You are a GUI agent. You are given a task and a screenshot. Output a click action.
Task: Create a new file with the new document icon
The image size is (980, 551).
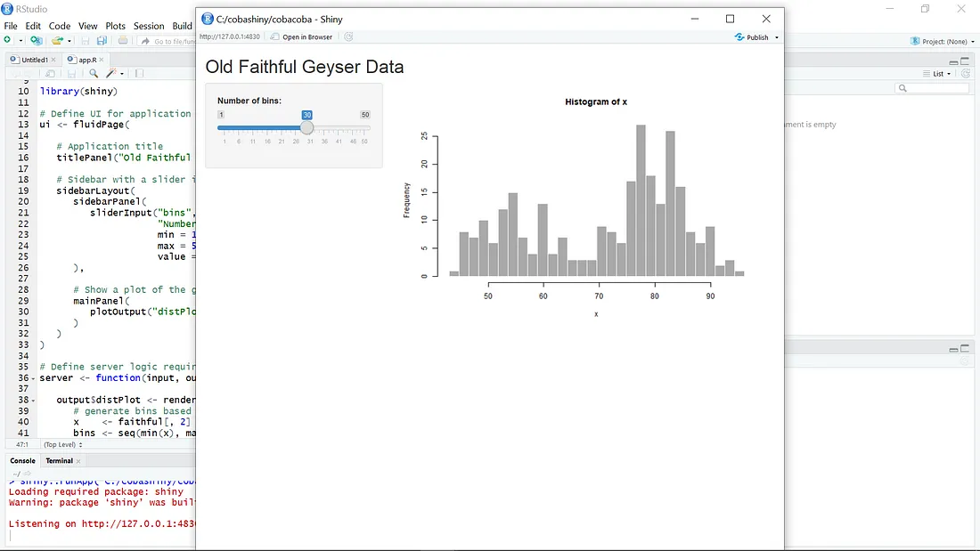click(x=6, y=40)
